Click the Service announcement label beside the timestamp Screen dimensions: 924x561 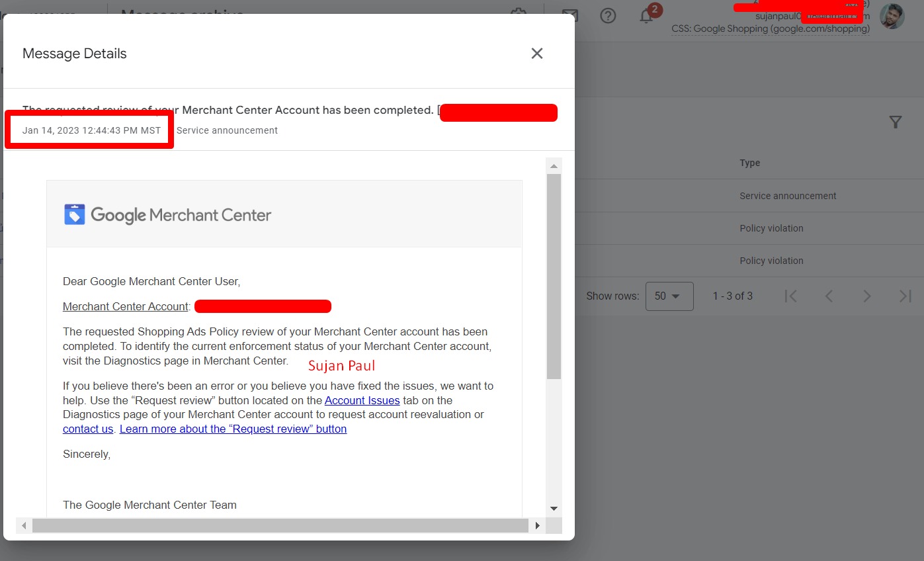227,130
